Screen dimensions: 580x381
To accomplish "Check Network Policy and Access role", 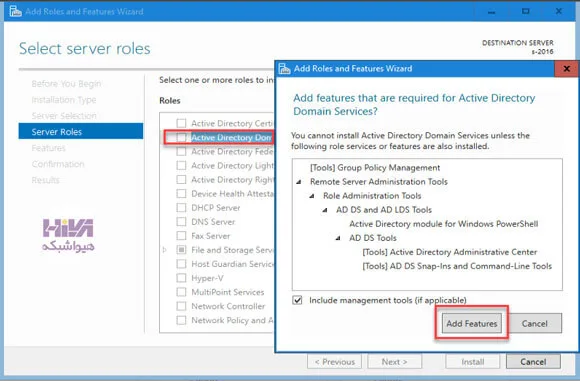I will [181, 320].
